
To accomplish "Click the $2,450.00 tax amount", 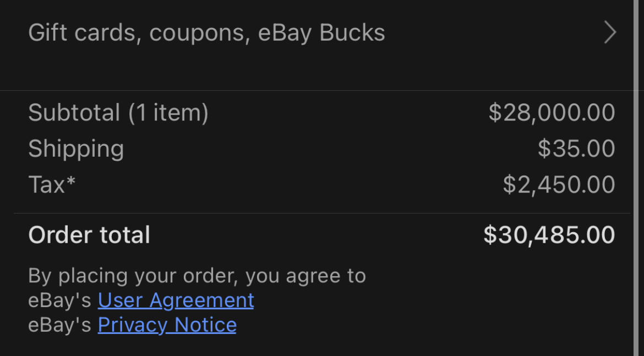I will tap(559, 185).
